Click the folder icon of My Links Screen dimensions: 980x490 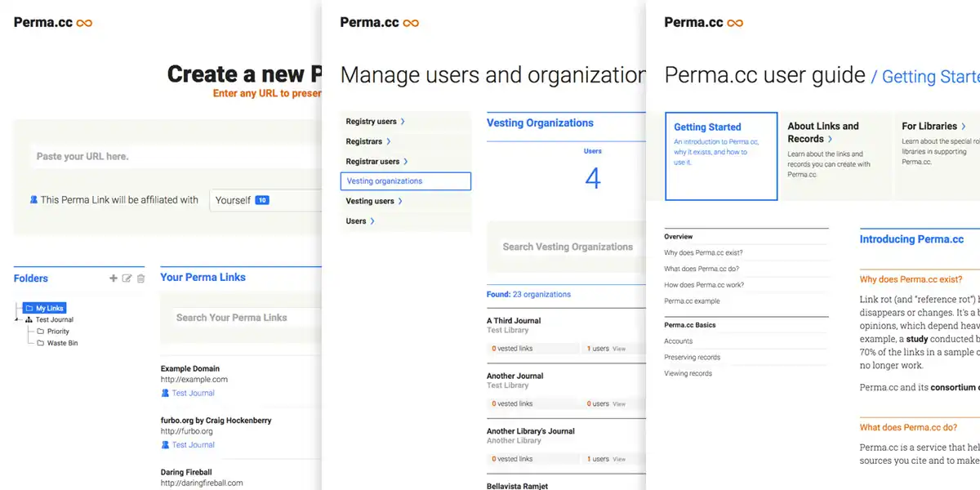coord(29,308)
